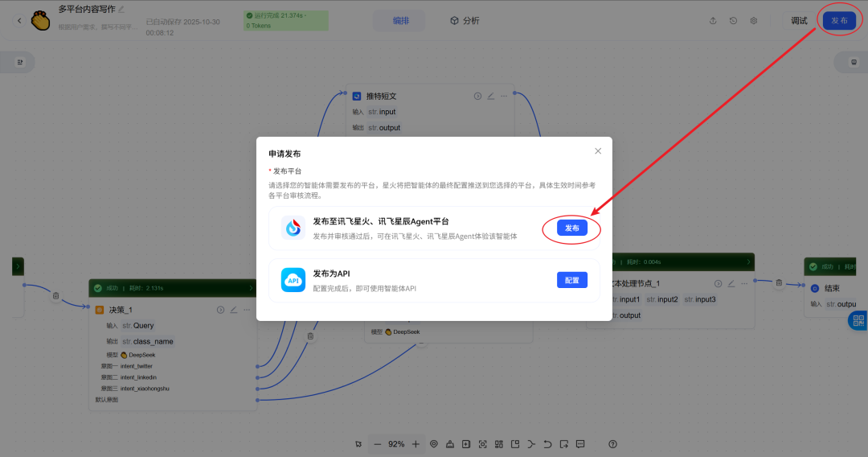Edit the workflow name with pencil icon
The height and width of the screenshot is (457, 868).
click(121, 10)
